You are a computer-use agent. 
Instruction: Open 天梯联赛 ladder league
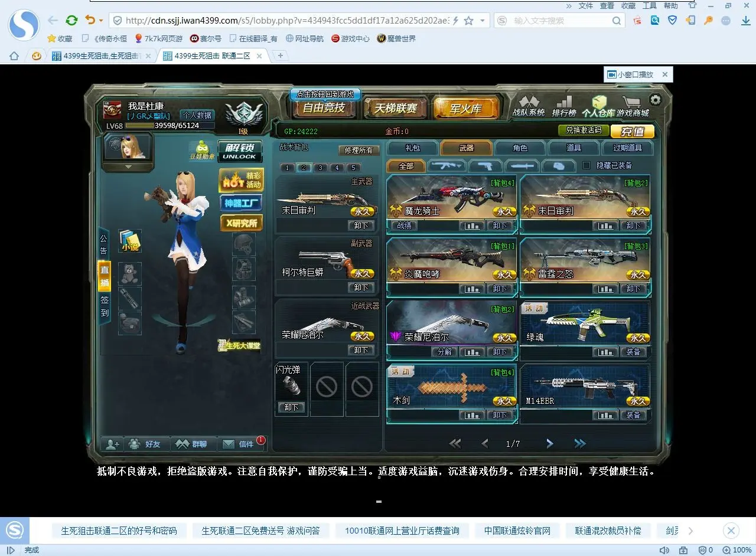click(x=395, y=108)
